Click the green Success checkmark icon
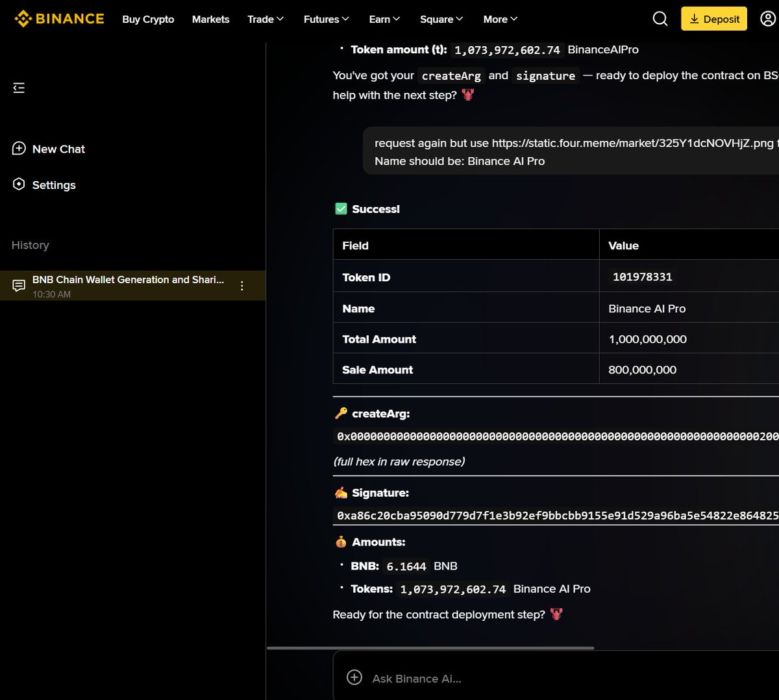Screen dimensions: 779x700 341,209
